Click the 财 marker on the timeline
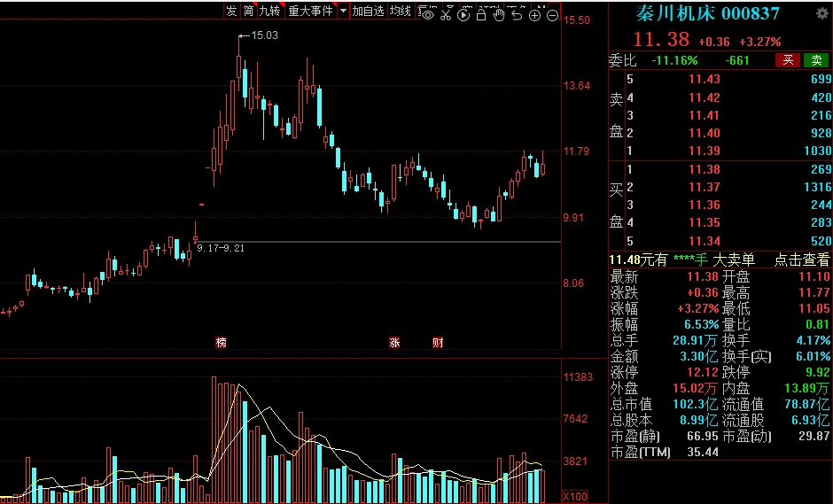833x504 pixels. 438,342
